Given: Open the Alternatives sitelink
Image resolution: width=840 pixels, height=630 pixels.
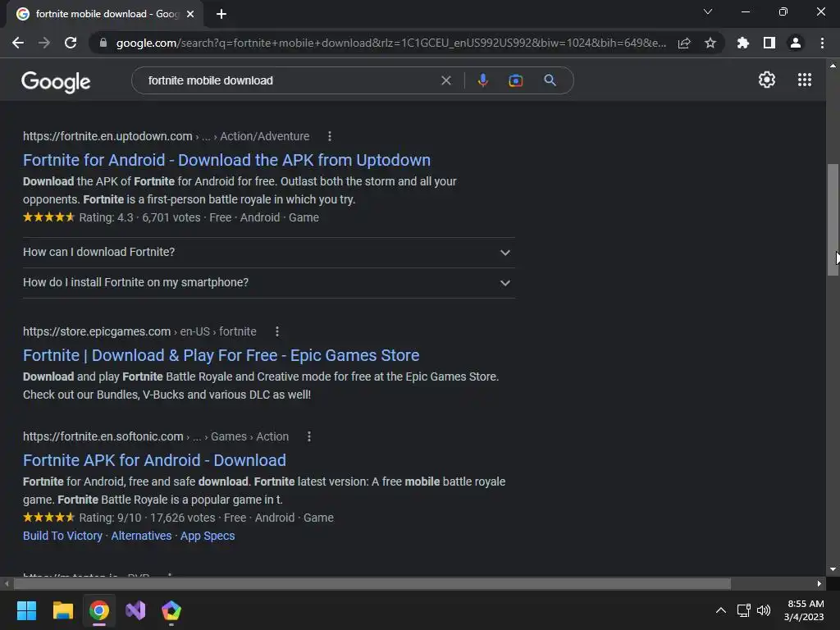Looking at the screenshot, I should point(141,536).
